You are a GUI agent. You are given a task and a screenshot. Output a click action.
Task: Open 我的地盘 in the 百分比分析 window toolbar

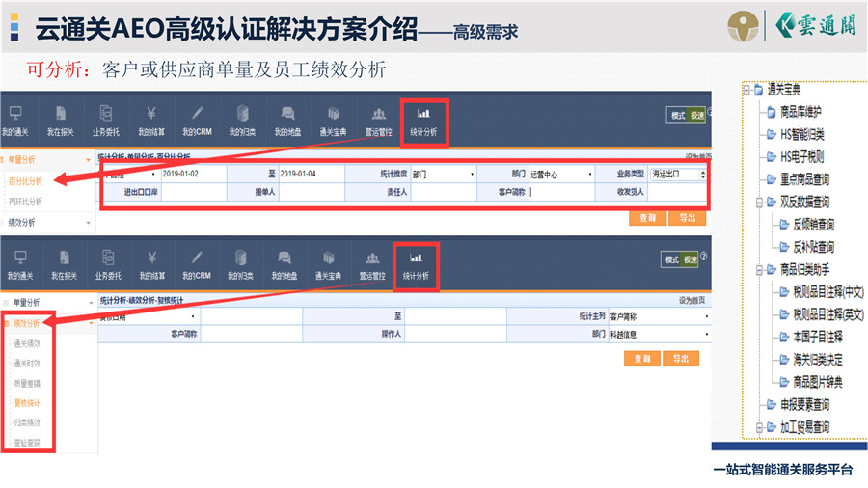(287, 122)
